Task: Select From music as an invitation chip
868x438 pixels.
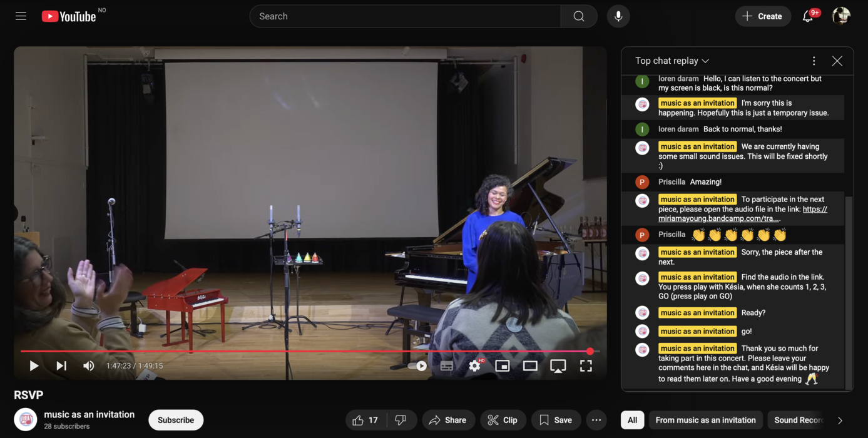Action: (x=705, y=420)
